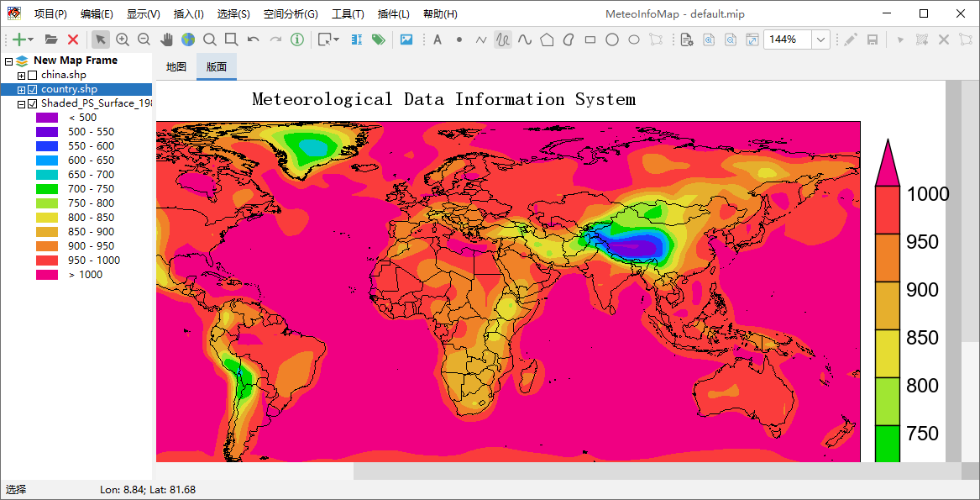Enable the china.shp layer checkbox
This screenshot has height=500, width=980.
[33, 75]
